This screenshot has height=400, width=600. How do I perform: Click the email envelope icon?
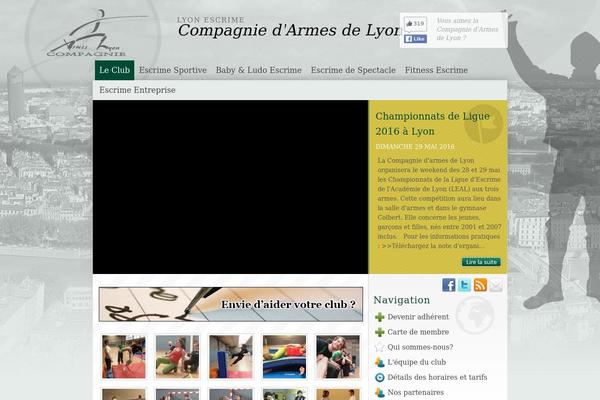point(496,285)
